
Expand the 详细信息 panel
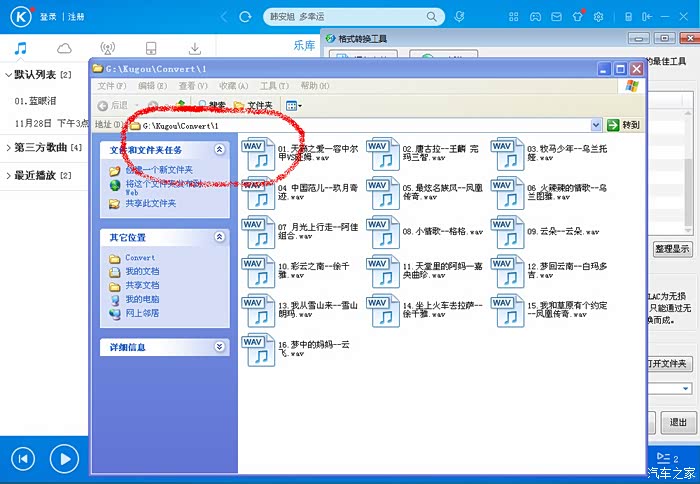pos(219,346)
